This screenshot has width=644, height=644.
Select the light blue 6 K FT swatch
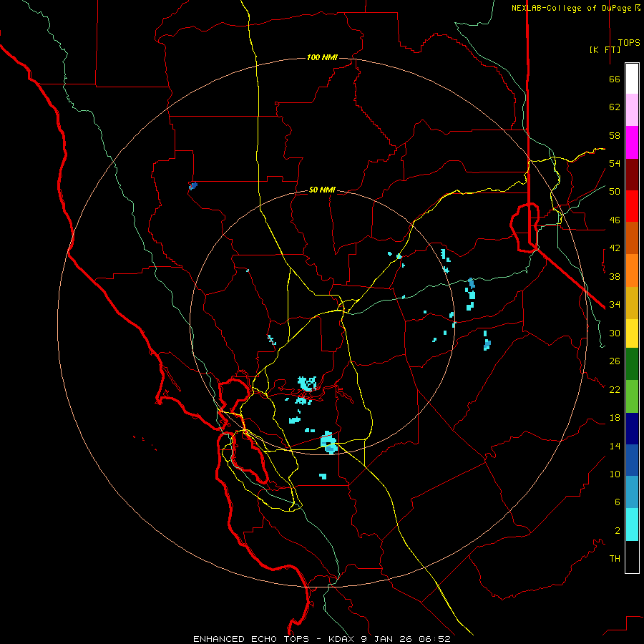632,492
